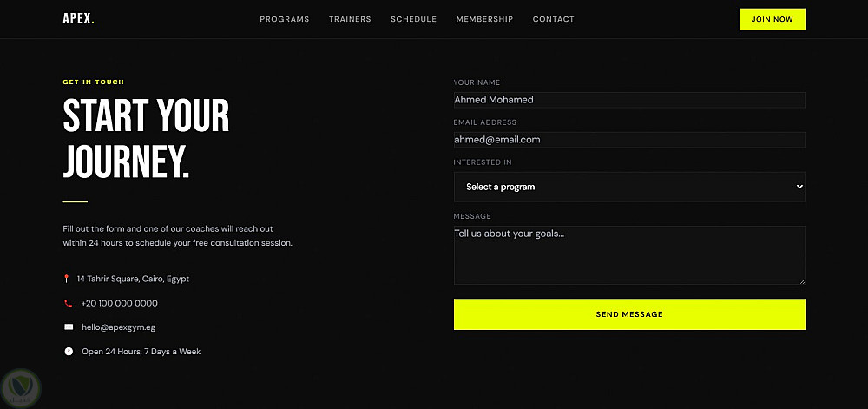Submit the form with Send Message
Image resolution: width=868 pixels, height=409 pixels.
tap(629, 314)
